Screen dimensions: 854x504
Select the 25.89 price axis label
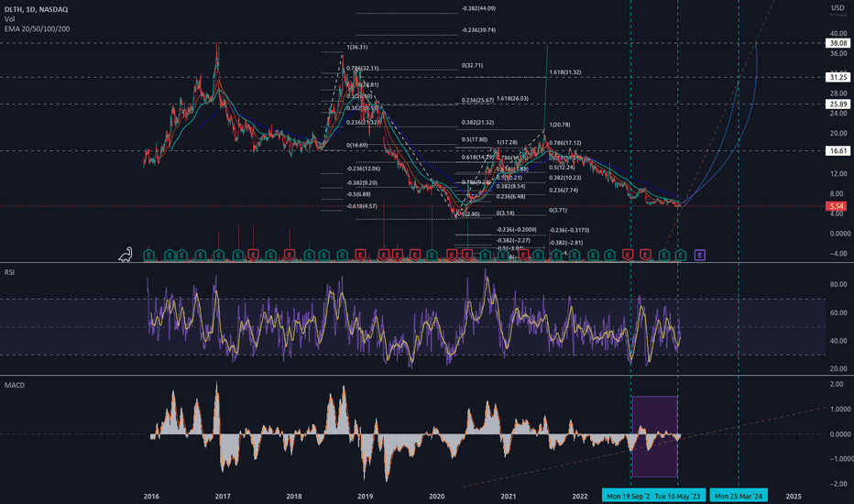pyautogui.click(x=837, y=104)
